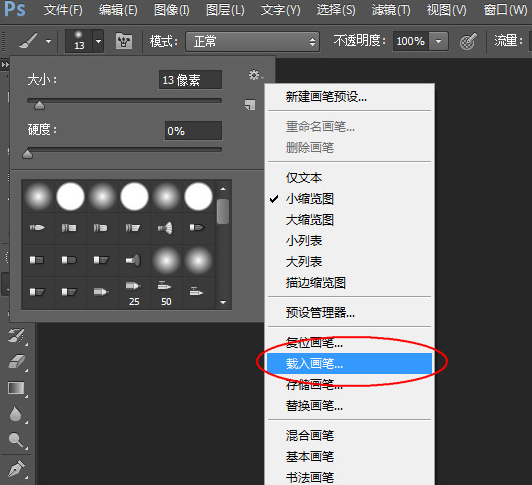Screen dimensions: 532x485
Task: Open the 模式 正常 blend mode dropdown
Action: (252, 41)
